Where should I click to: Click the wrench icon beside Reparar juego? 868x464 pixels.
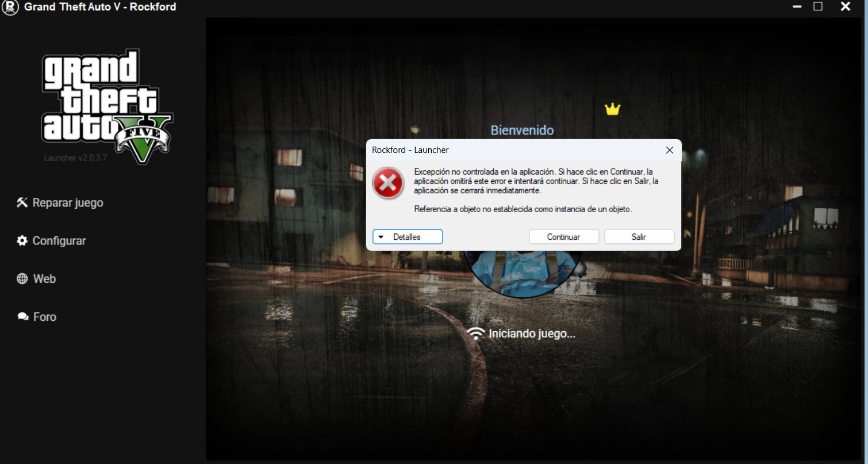pos(22,202)
